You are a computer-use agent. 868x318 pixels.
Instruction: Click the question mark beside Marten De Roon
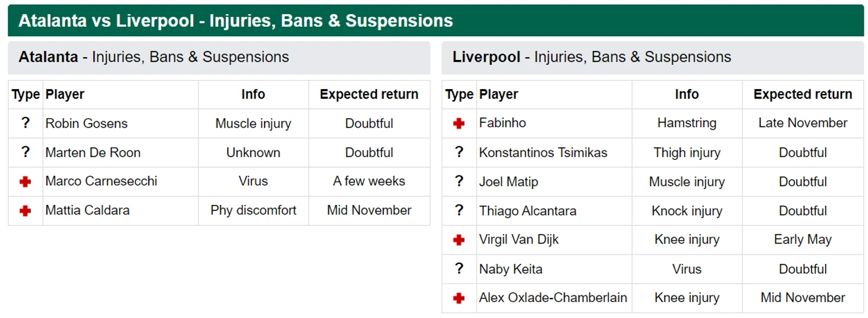tap(25, 152)
